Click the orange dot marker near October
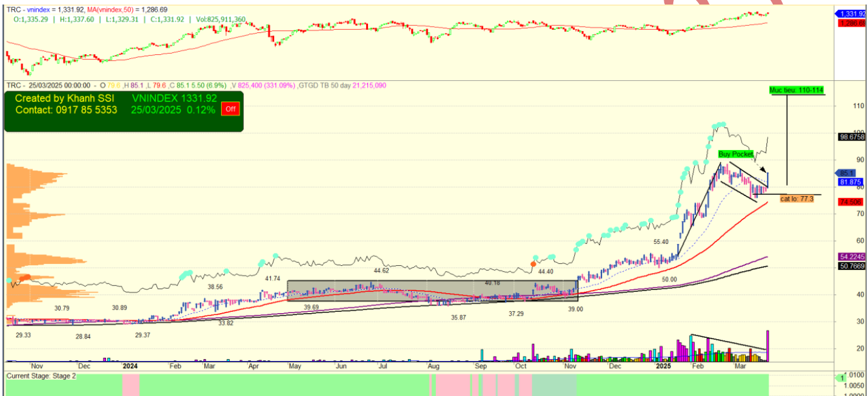This screenshot has width=868, height=396. (x=534, y=263)
